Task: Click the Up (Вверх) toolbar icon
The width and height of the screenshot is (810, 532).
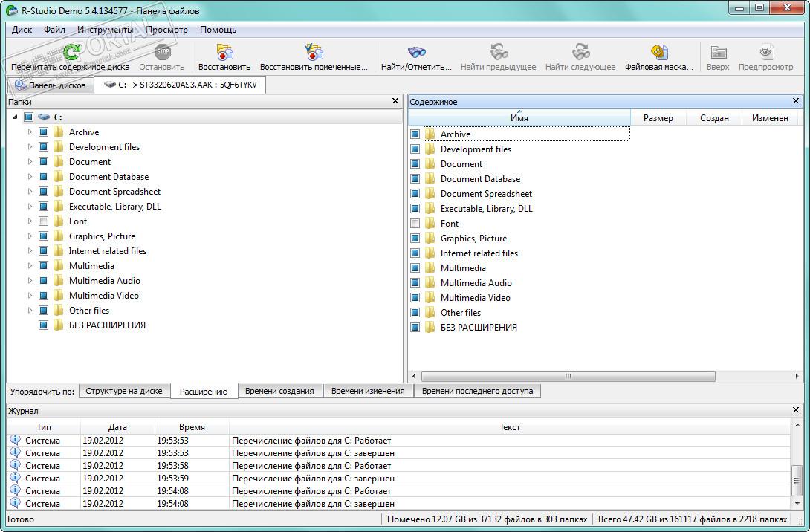Action: 718,52
